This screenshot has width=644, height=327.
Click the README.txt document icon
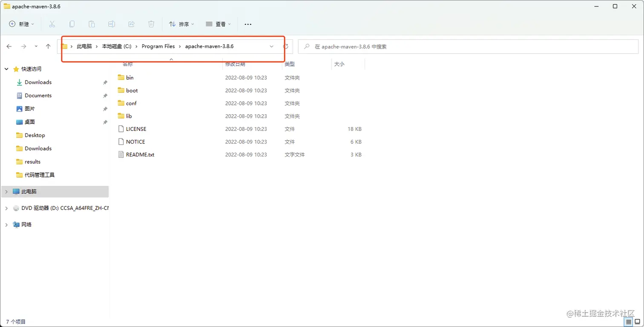pyautogui.click(x=121, y=154)
